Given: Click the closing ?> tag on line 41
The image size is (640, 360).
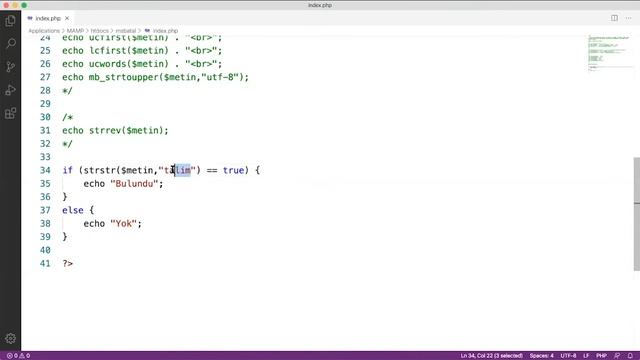Looking at the screenshot, I should pos(67,264).
